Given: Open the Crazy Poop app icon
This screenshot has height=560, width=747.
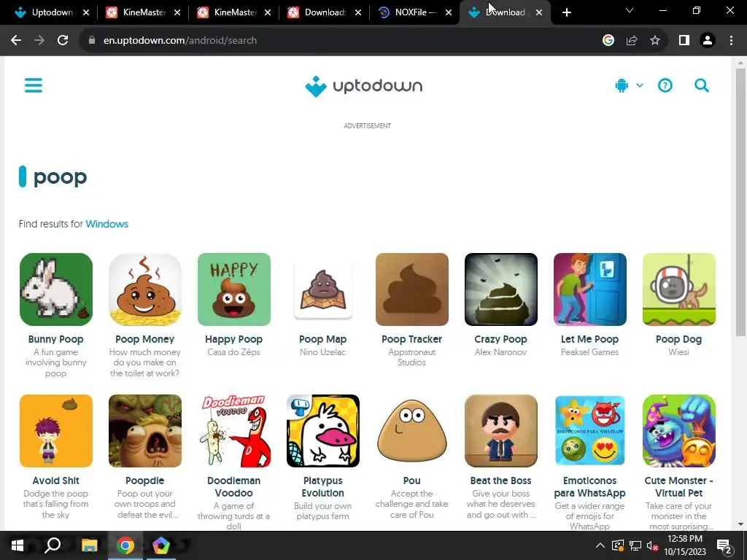Looking at the screenshot, I should tap(501, 289).
